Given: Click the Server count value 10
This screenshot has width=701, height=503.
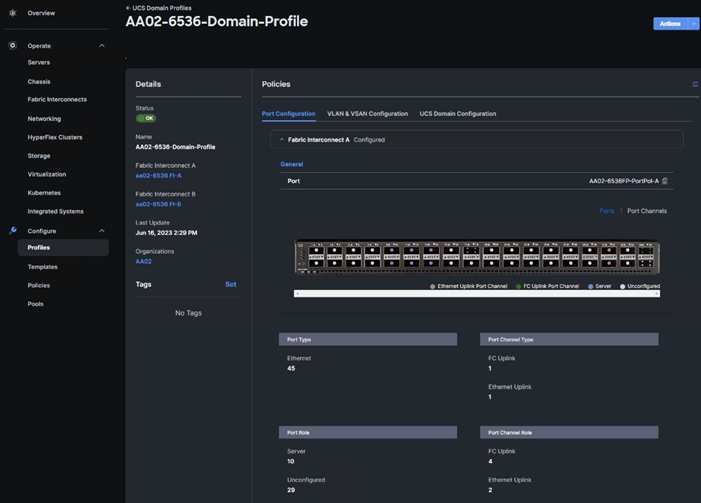Looking at the screenshot, I should click(x=291, y=461).
